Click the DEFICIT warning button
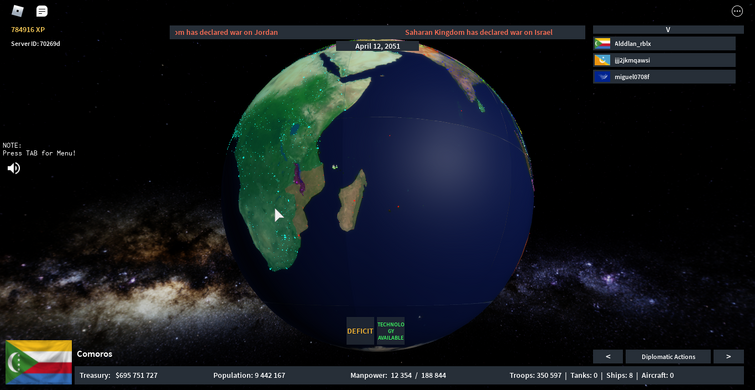Viewport: 755px width, 390px height. coord(360,331)
